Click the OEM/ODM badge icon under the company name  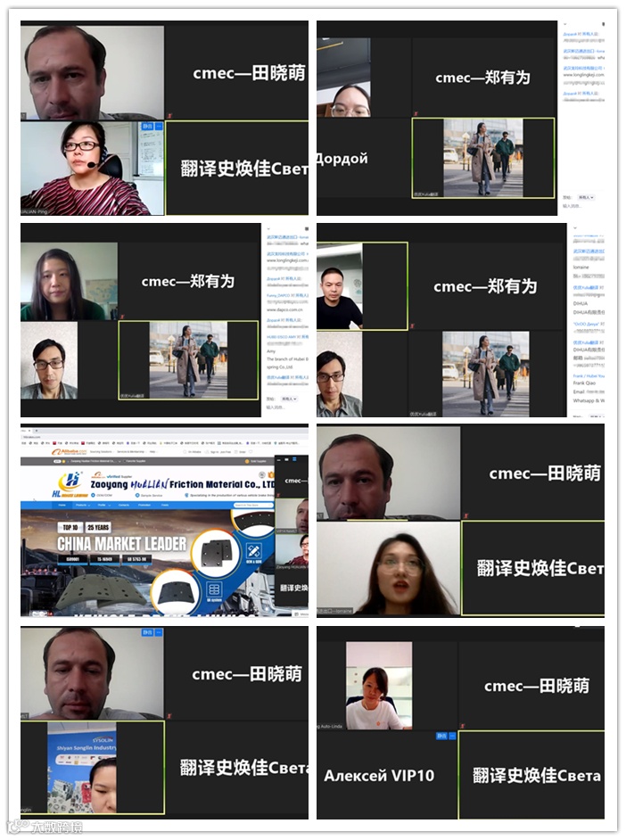(93, 495)
